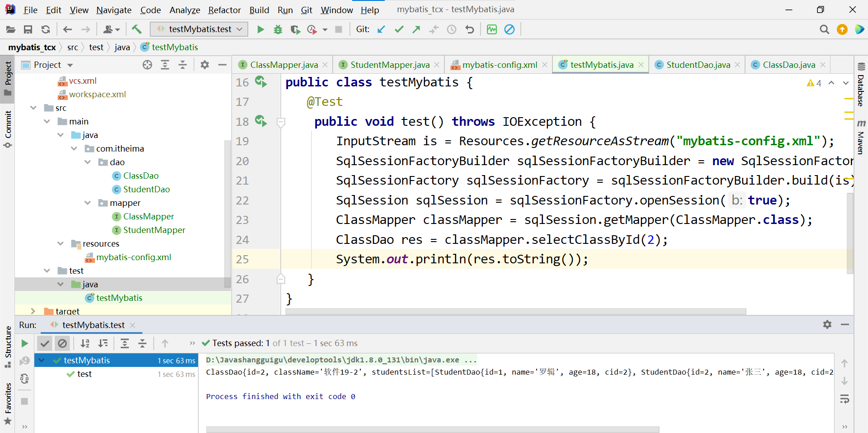Collapse the main folder node
This screenshot has width=868, height=433.
pos(47,121)
